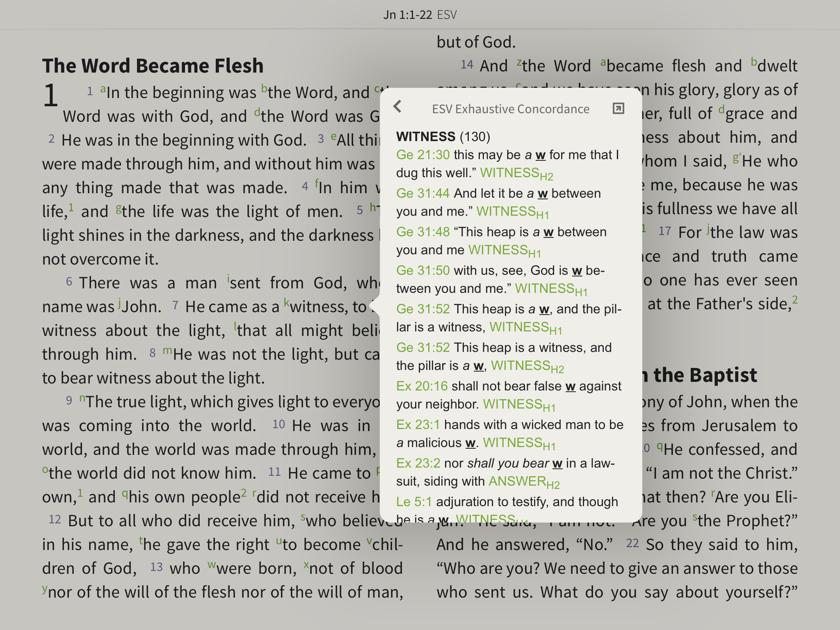Viewport: 840px width, 630px height.
Task: Tap cross-reference 'i' before 'sent from God'
Action: [228, 278]
